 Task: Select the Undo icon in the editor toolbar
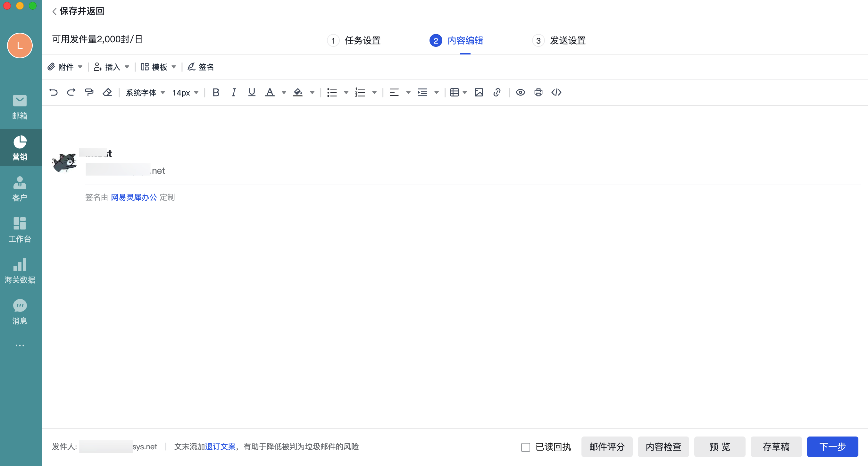[x=54, y=92]
